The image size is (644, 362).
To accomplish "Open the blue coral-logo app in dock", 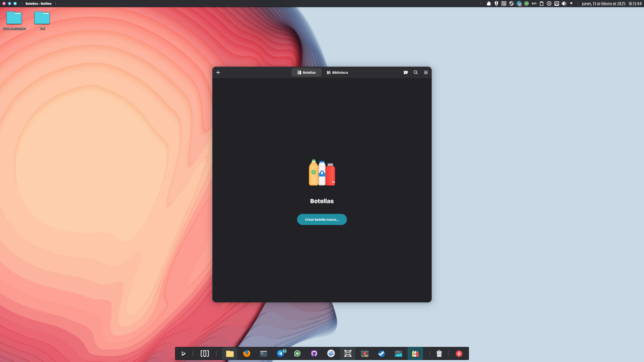I will [x=331, y=354].
